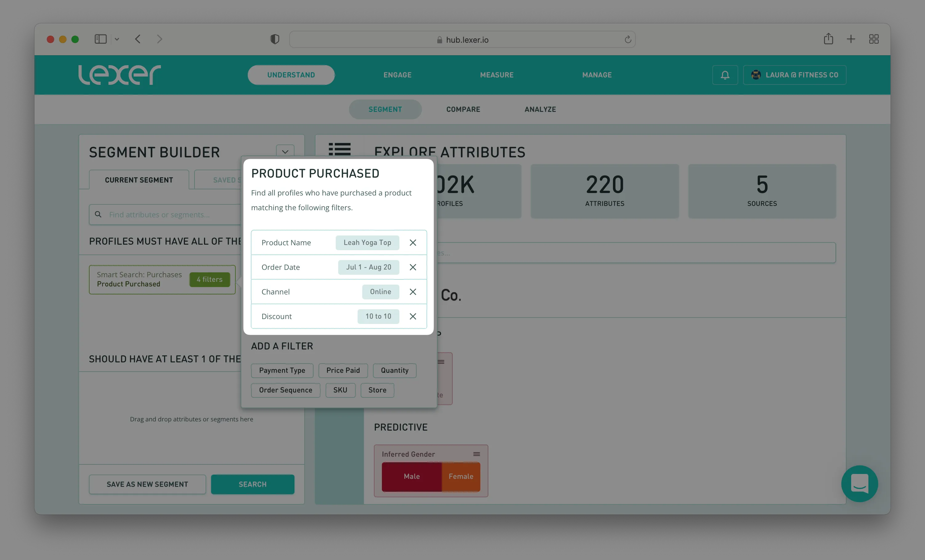Add the Payment Type filter
Viewport: 925px width, 560px height.
pyautogui.click(x=282, y=371)
